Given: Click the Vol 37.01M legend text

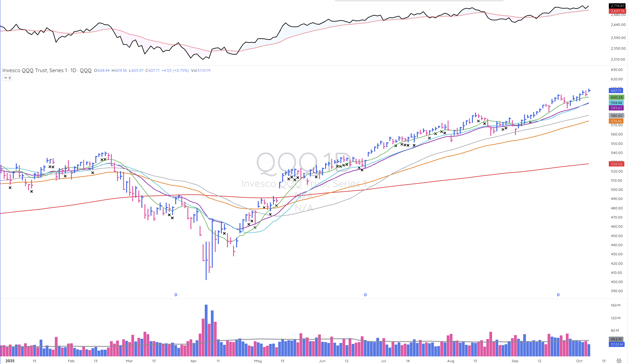Looking at the screenshot, I should pos(200,70).
